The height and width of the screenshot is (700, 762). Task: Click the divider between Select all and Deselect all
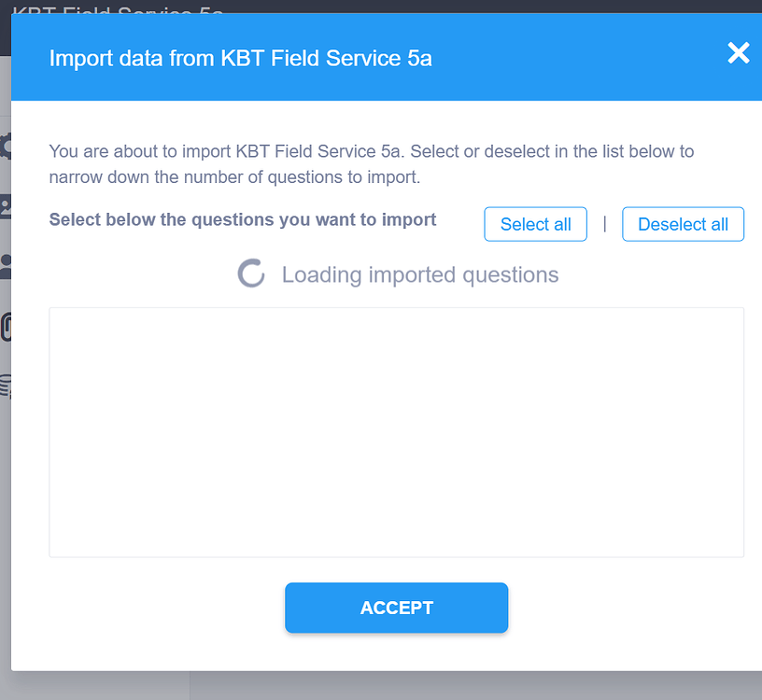coord(605,224)
